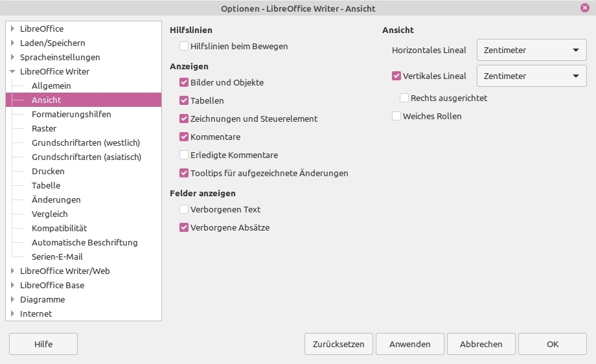This screenshot has width=596, height=364.
Task: Select Grundschriftarten (asiatisch)
Action: click(86, 157)
